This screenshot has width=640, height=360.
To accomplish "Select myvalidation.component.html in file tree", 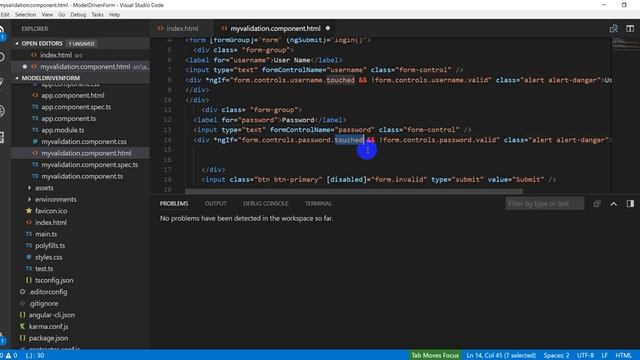I will point(86,153).
